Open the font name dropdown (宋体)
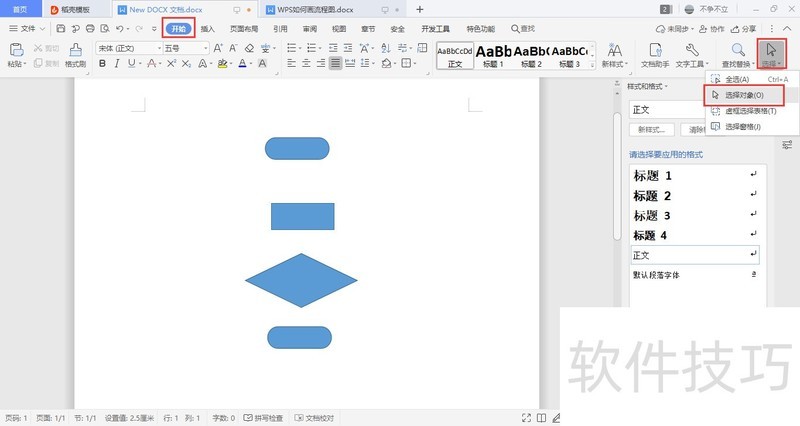 (x=160, y=48)
